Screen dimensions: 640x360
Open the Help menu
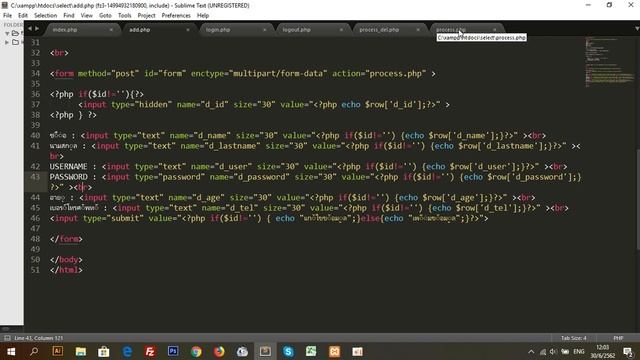pos(203,16)
